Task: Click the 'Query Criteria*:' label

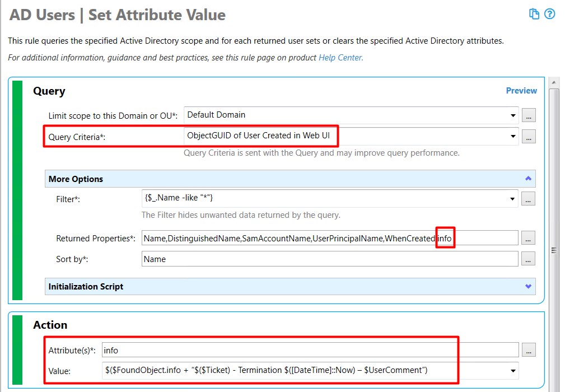Action: point(77,137)
